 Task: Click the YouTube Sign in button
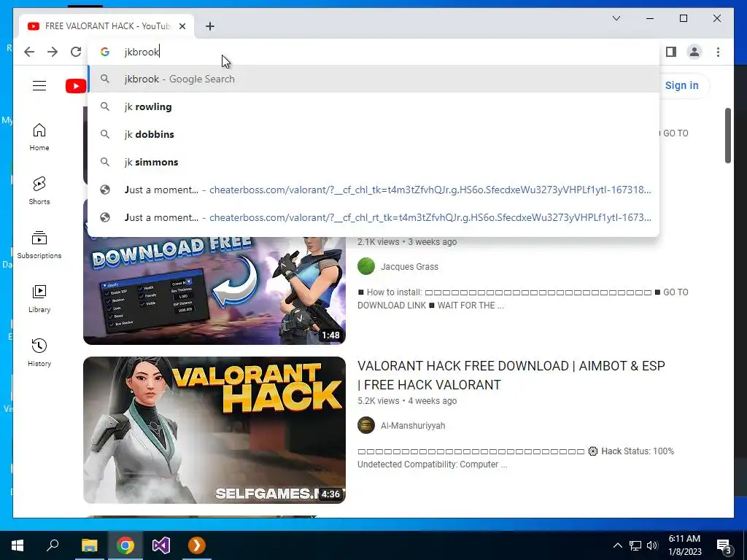click(x=682, y=86)
